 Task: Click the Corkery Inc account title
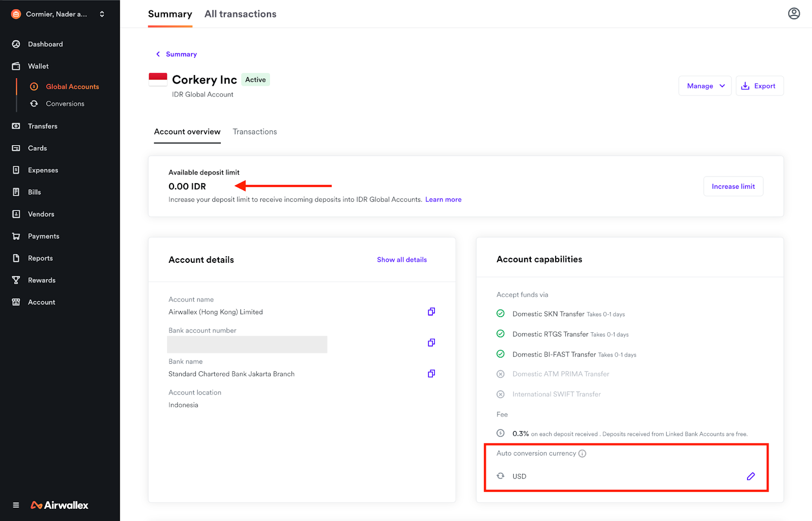(205, 80)
